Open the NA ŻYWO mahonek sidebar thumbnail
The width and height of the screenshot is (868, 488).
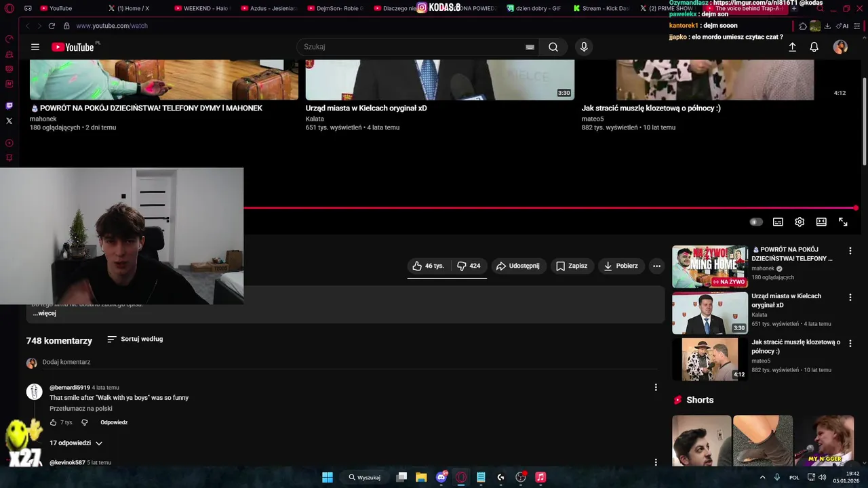(710, 267)
